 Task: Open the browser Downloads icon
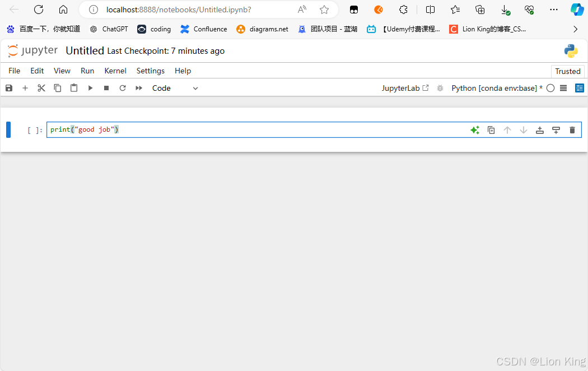(x=505, y=10)
